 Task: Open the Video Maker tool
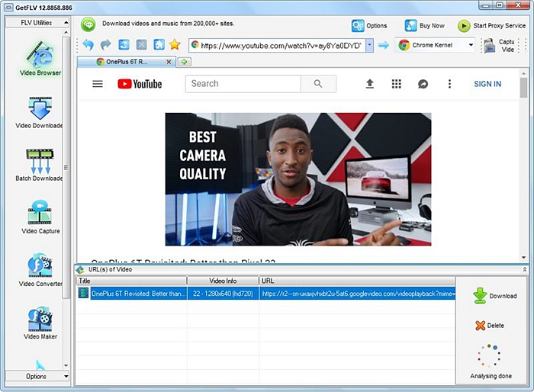[x=39, y=323]
